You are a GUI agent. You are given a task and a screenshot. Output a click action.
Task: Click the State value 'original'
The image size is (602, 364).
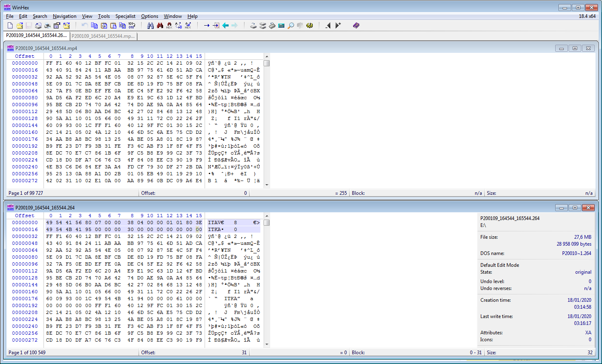(x=583, y=272)
